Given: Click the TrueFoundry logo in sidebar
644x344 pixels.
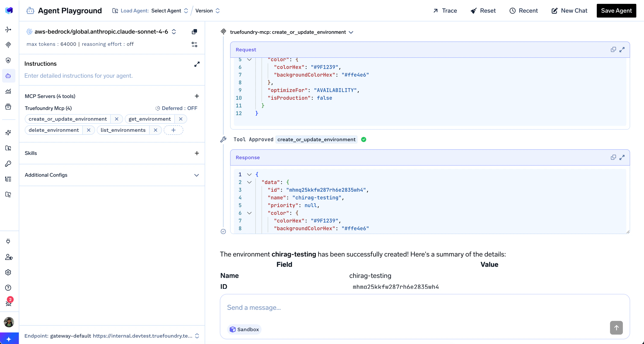Looking at the screenshot, I should [9, 10].
